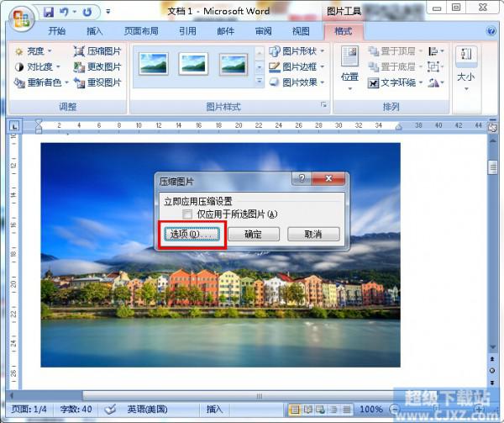The width and height of the screenshot is (504, 423).
Task: Toggle Insert (插入) mode in status bar
Action: coord(214,410)
